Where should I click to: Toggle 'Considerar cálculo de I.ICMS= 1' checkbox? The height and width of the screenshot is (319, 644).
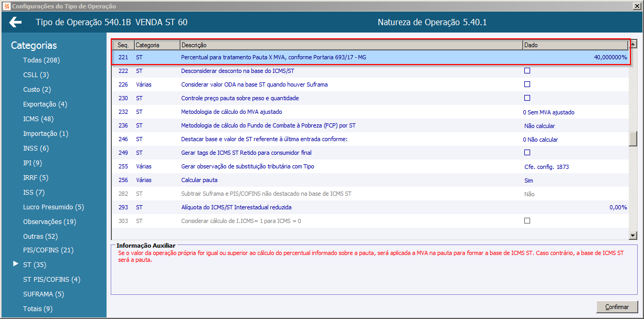tap(527, 220)
